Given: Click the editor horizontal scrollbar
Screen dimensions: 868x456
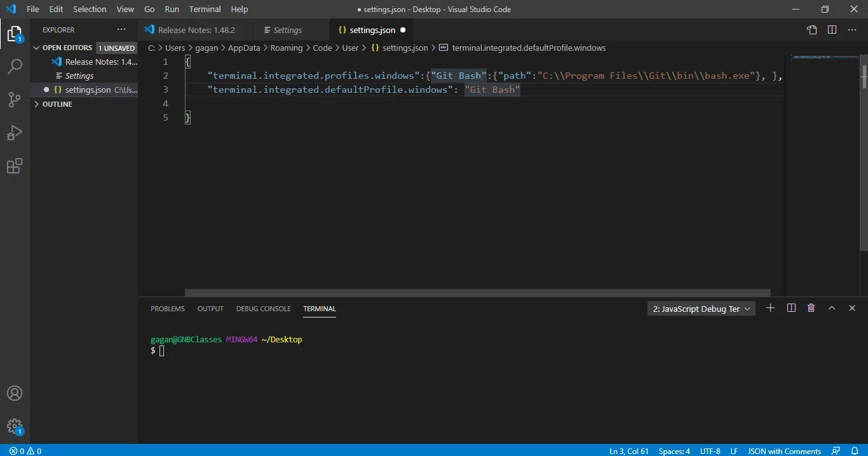Looking at the screenshot, I should pos(477,293).
